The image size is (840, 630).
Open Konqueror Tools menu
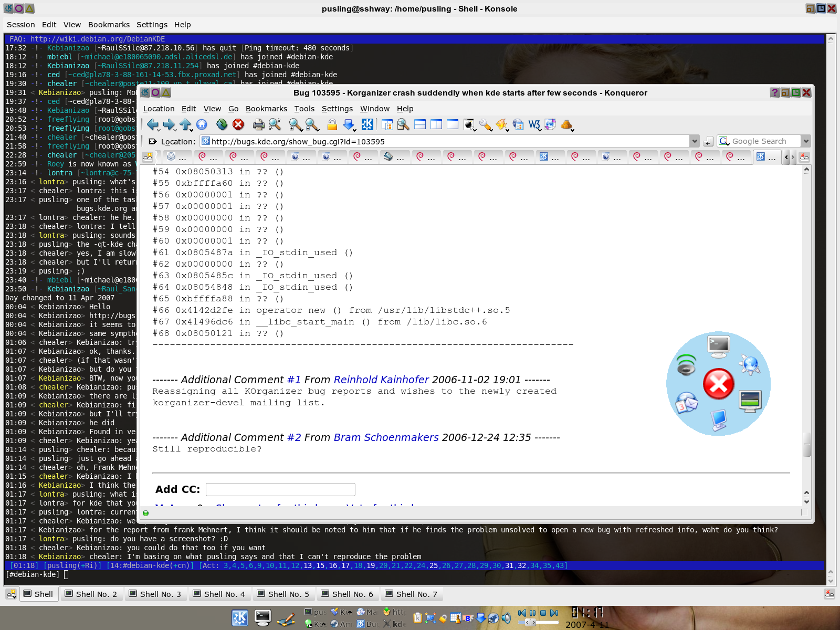click(304, 109)
